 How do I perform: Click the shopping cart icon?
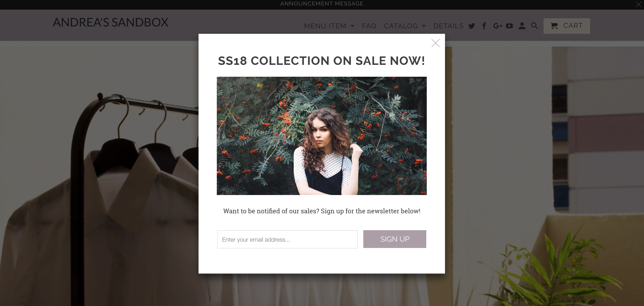click(x=555, y=26)
